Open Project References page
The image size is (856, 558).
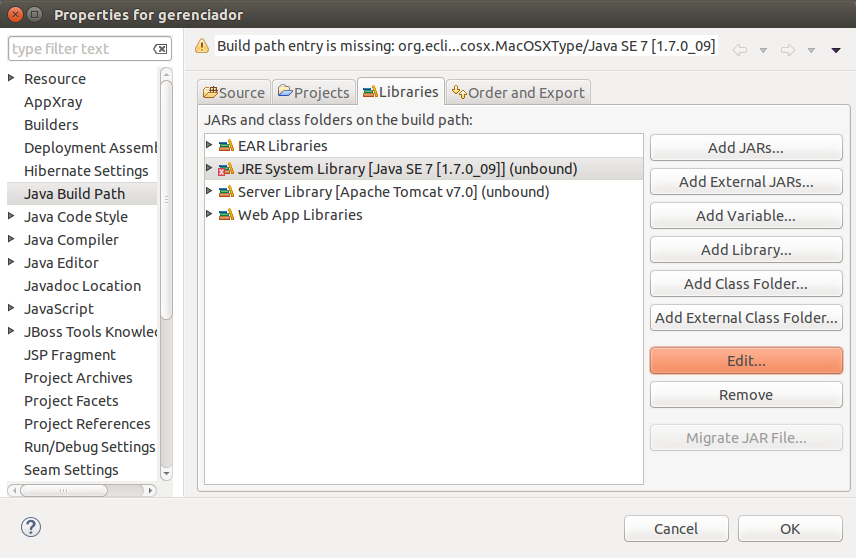pyautogui.click(x=87, y=424)
